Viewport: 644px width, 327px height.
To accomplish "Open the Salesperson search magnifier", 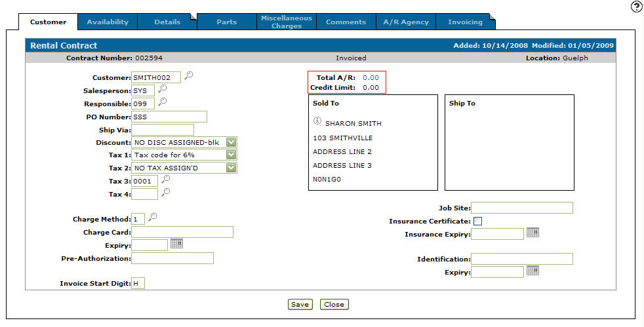I will click(163, 88).
